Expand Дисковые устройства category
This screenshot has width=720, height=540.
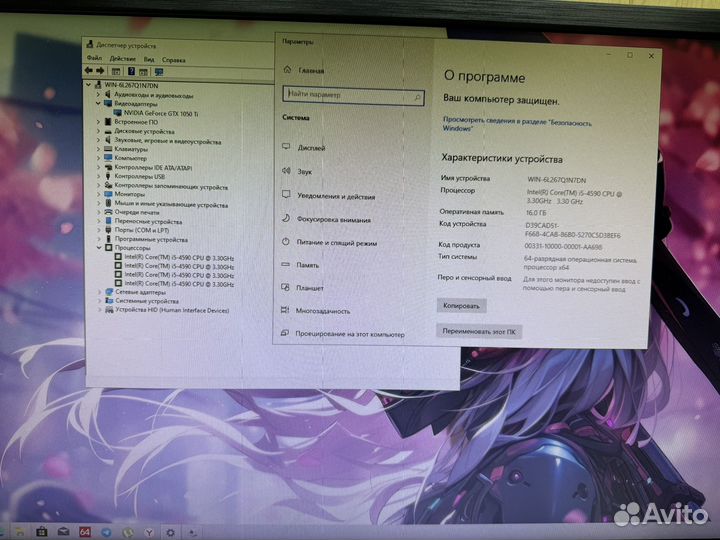point(98,131)
